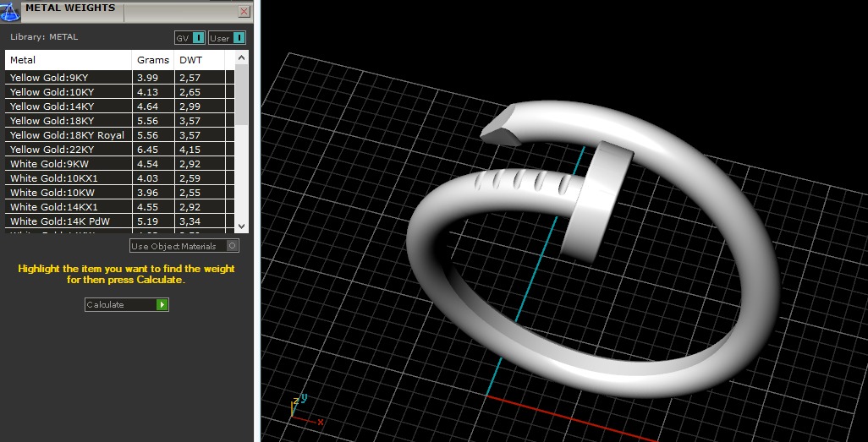
Task: Click the 4.54 grams value
Action: (147, 164)
